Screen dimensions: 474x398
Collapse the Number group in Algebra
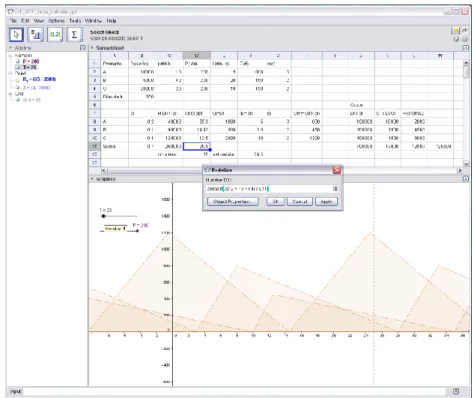pyautogui.click(x=10, y=56)
